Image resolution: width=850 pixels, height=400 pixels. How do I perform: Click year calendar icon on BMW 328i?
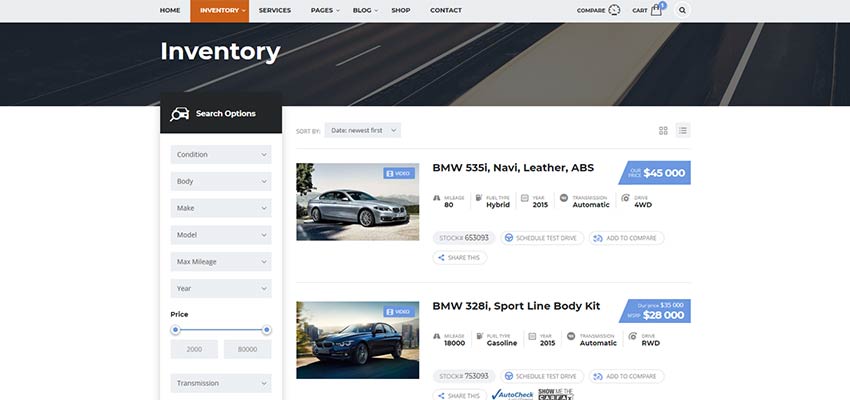532,337
